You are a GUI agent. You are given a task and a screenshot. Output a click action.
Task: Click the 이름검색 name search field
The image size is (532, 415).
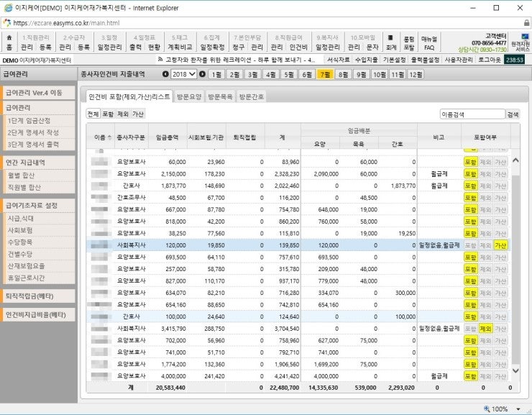(x=472, y=114)
